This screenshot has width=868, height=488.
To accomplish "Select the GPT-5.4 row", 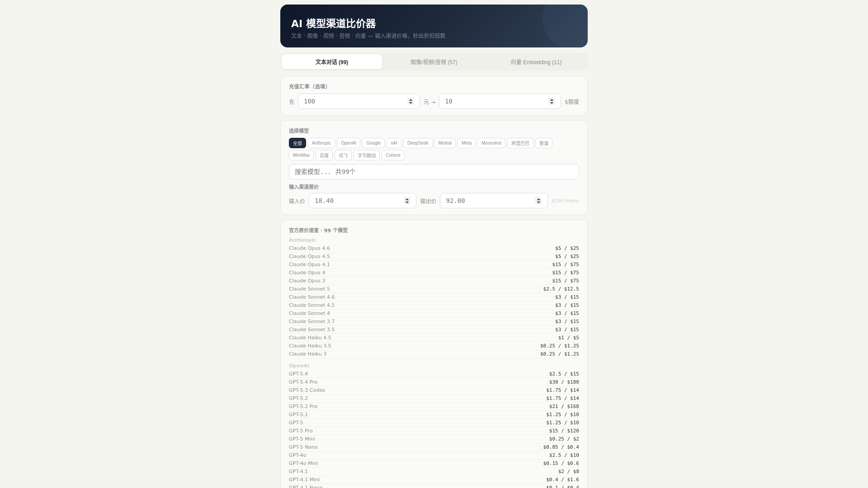I will pos(434,374).
